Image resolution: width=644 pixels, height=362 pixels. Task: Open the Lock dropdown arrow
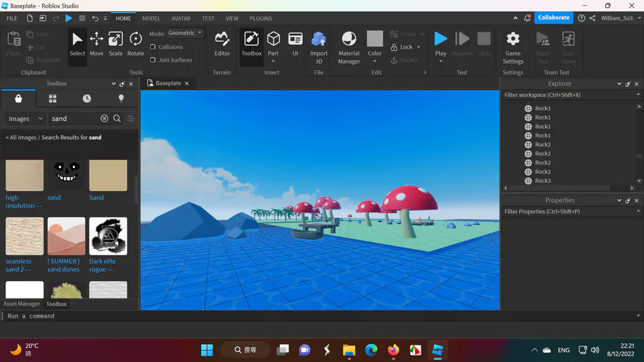[x=419, y=47]
